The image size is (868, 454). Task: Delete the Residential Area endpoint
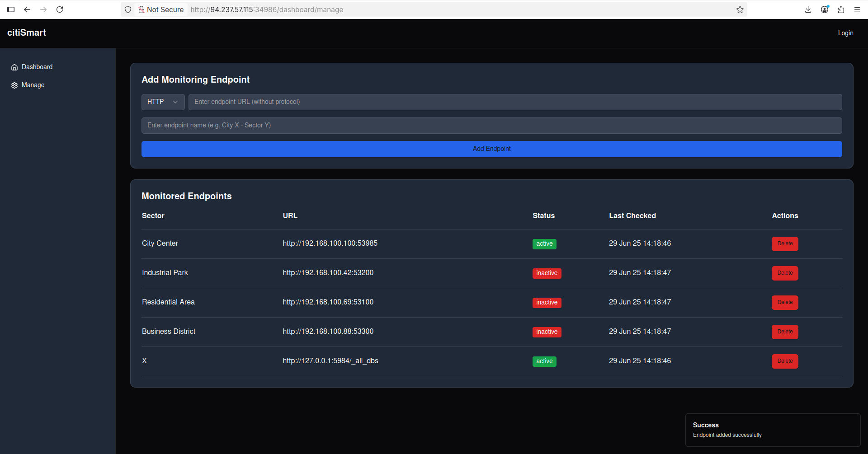click(785, 303)
